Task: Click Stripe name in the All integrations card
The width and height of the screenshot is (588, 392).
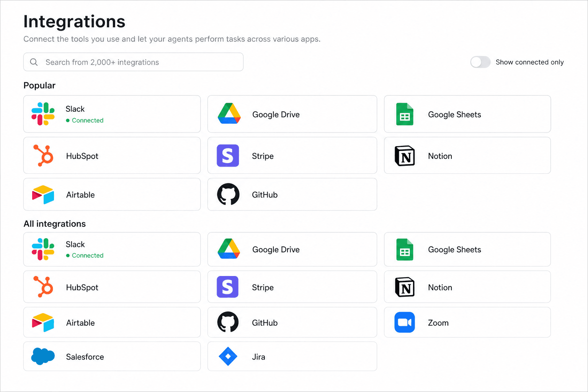Action: [263, 287]
